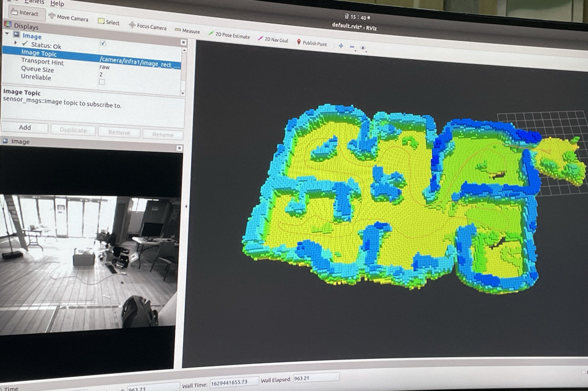Viewport: 588px width, 391px height.
Task: Open the eye-icon views dropdown in toolbar
Action: click(x=363, y=48)
